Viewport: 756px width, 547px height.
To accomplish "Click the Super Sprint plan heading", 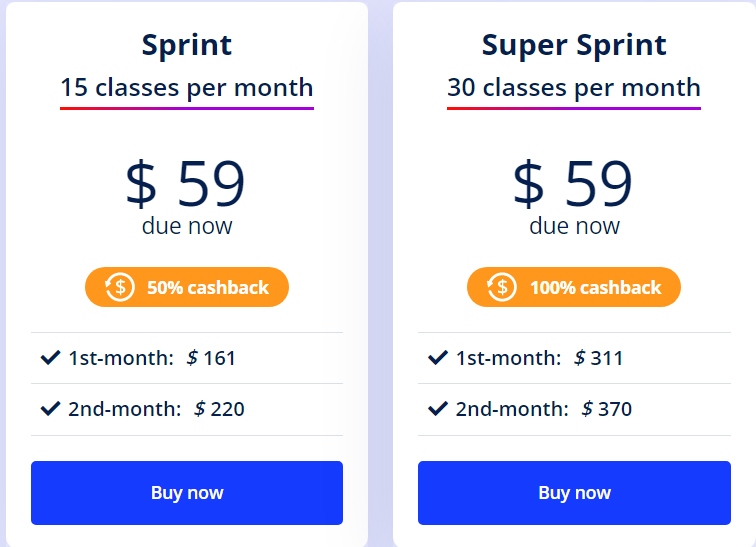I will pyautogui.click(x=574, y=46).
